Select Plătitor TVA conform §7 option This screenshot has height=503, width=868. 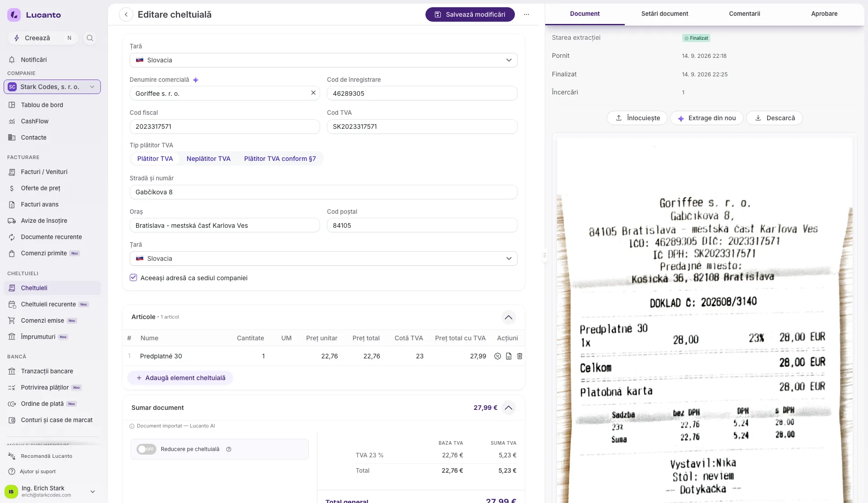pos(280,159)
